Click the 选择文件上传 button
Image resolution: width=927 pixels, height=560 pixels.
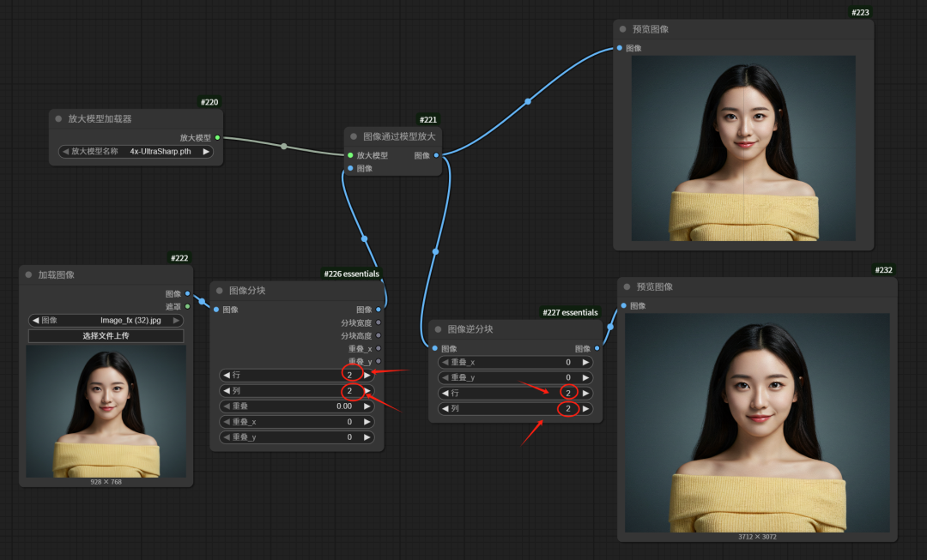coord(106,336)
